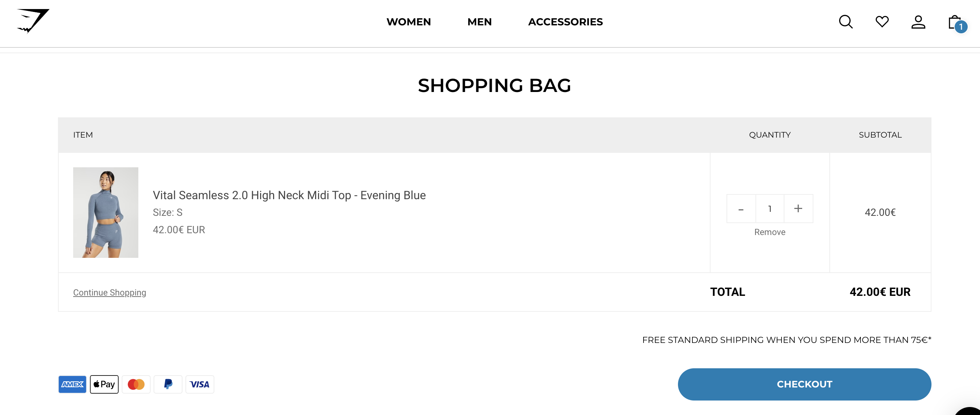This screenshot has height=415, width=980.
Task: Click the Apple Pay payment icon
Action: [x=104, y=384]
